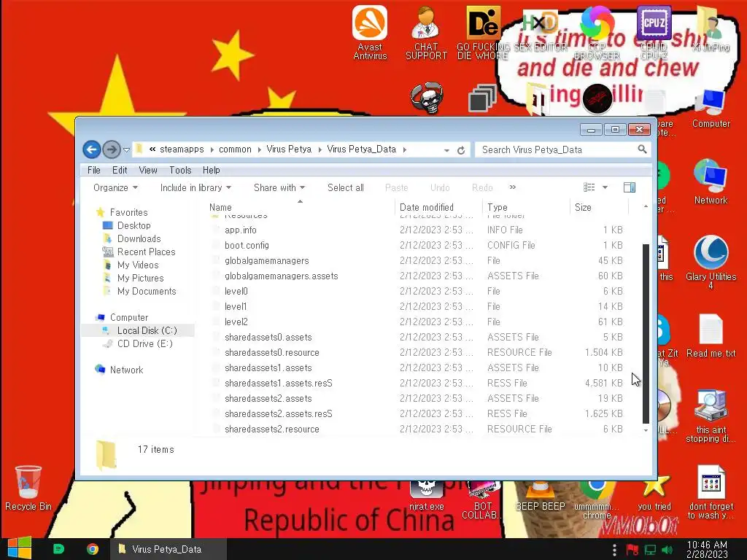This screenshot has height=560, width=747.
Task: Select My Pictures in the navigation pane
Action: tap(141, 278)
